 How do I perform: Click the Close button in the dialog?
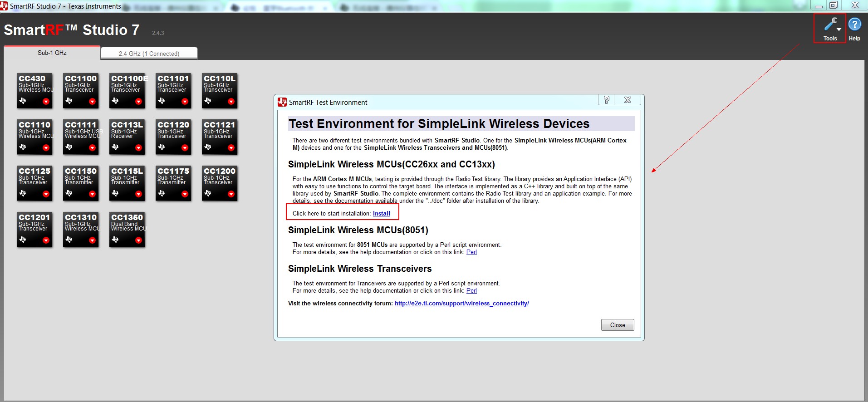[x=618, y=325]
